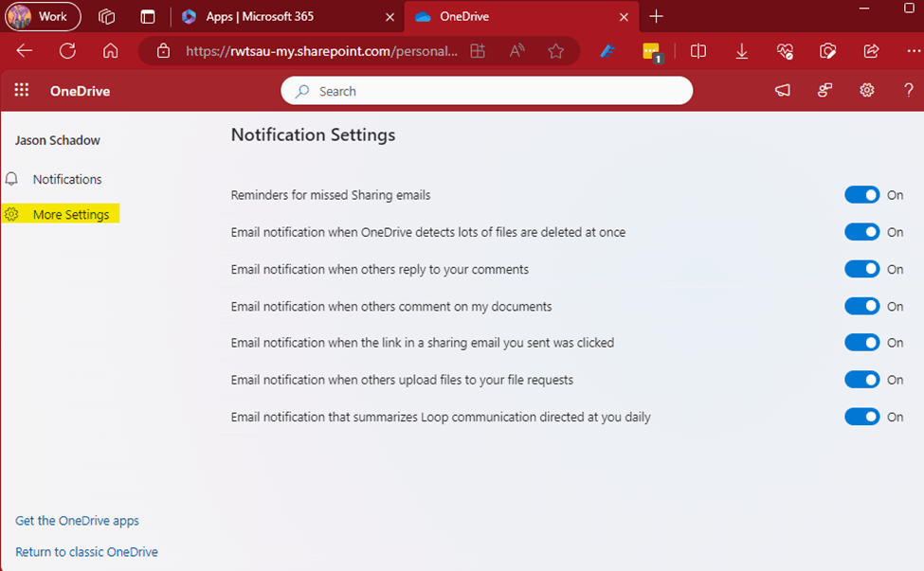The width and height of the screenshot is (924, 571).
Task: Toggle daily Loop communication summary email
Action: tap(862, 417)
